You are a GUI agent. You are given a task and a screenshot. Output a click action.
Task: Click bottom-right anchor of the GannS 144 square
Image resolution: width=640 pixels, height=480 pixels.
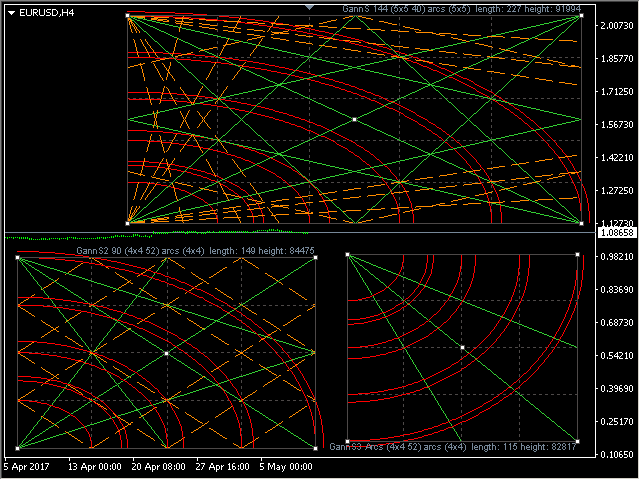pyautogui.click(x=581, y=223)
